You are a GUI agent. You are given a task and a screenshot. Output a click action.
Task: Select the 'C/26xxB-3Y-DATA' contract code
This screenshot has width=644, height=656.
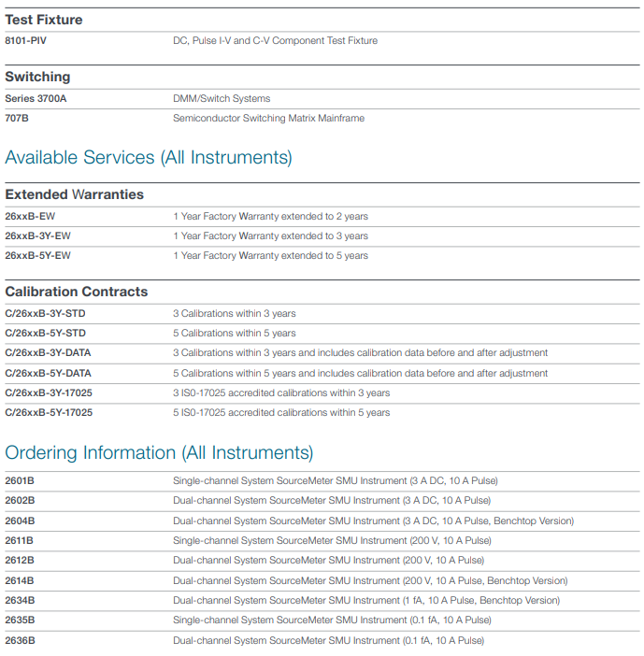click(48, 352)
